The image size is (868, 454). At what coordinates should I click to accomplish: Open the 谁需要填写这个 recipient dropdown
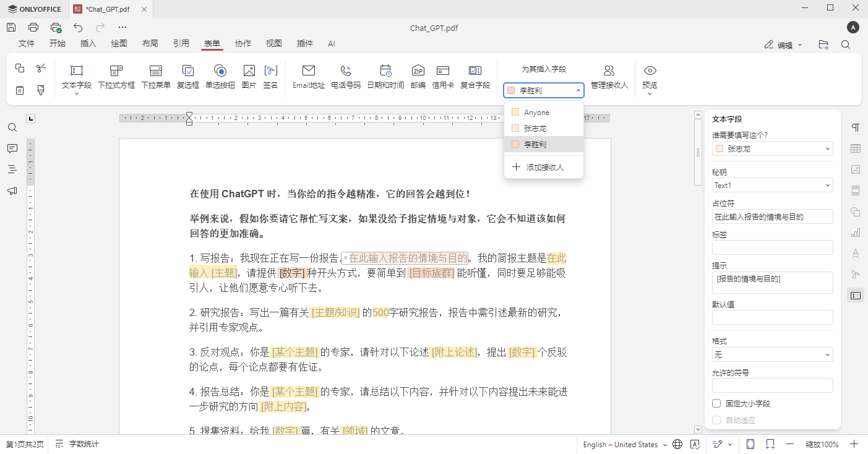(x=772, y=148)
